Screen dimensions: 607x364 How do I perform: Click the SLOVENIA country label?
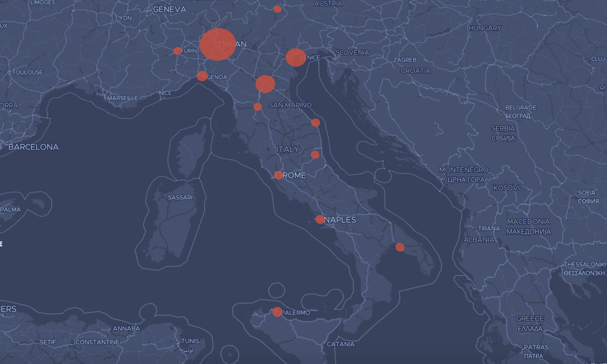coord(352,53)
